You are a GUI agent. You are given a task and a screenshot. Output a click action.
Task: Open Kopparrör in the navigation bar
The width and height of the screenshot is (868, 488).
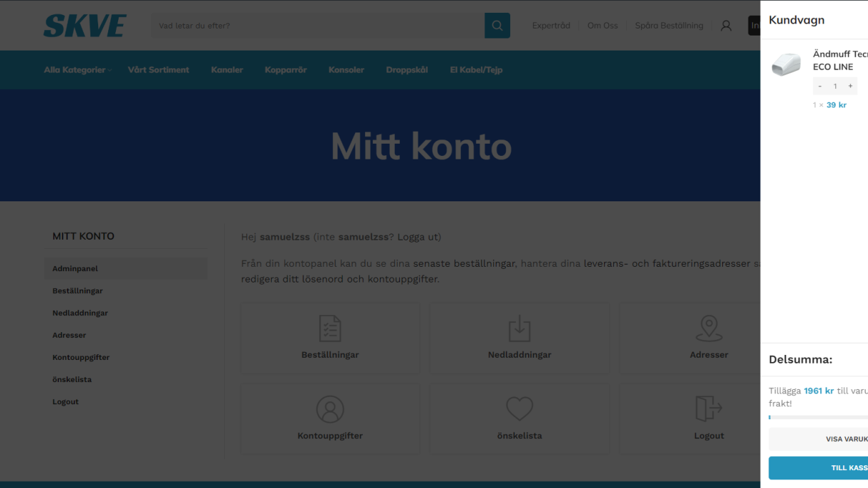(x=285, y=70)
